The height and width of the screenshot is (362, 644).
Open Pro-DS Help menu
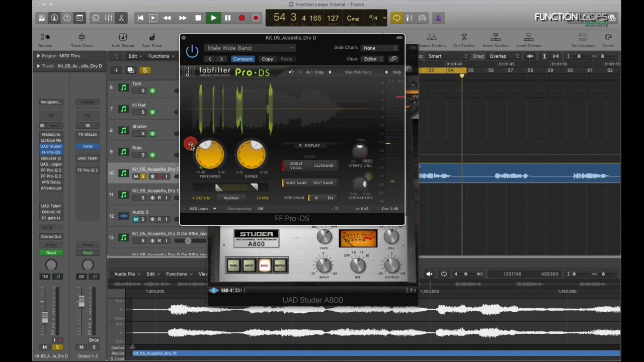coord(397,72)
